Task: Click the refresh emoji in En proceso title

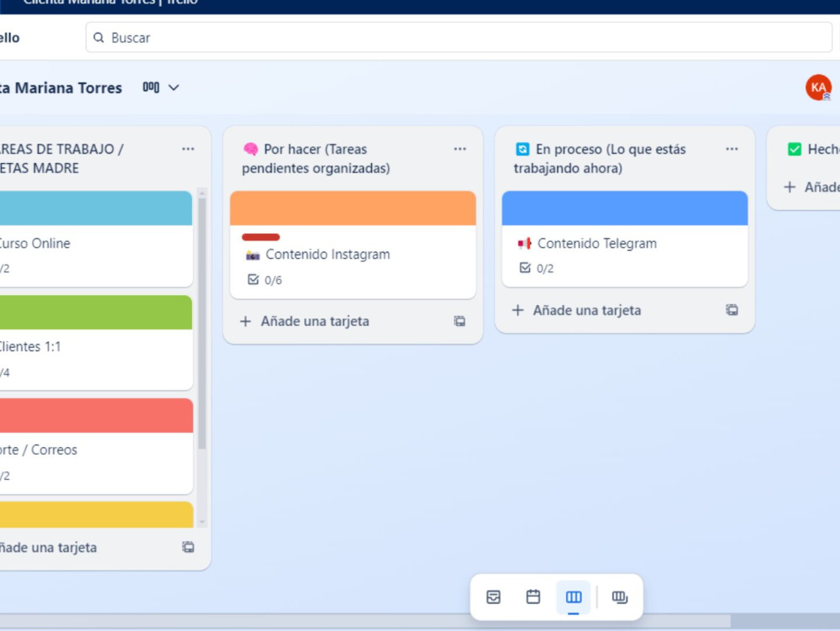Action: tap(522, 149)
